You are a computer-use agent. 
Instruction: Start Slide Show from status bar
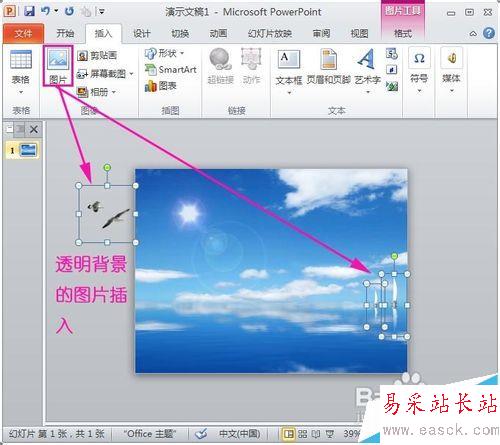330,434
